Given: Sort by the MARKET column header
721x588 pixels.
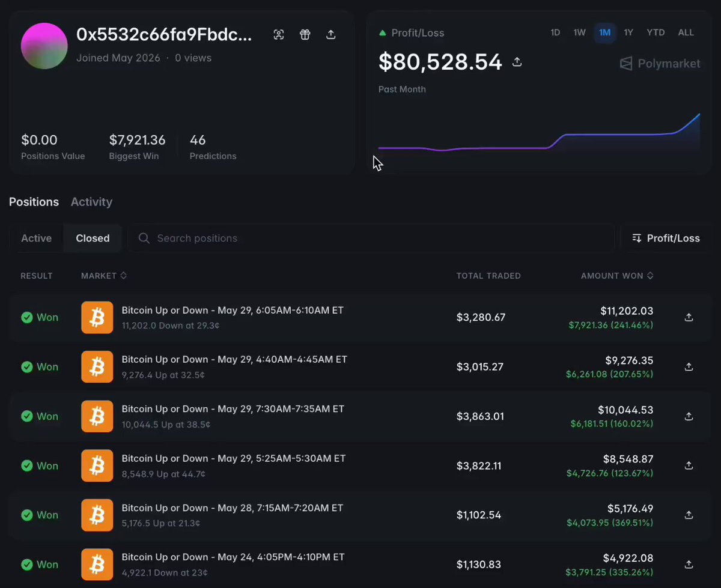Looking at the screenshot, I should 104,276.
